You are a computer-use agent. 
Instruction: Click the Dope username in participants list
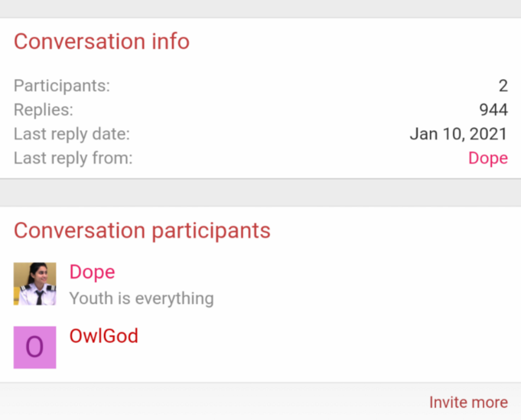tap(92, 271)
